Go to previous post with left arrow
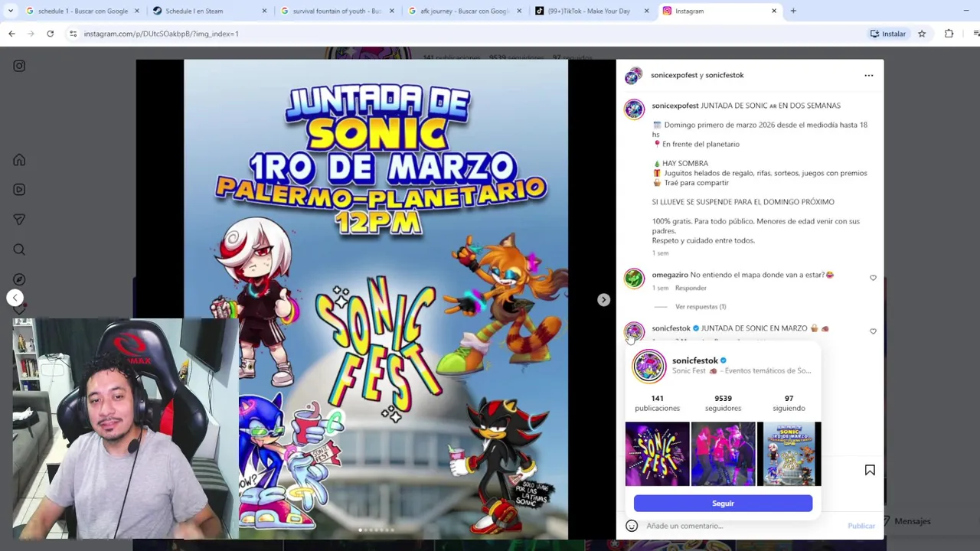980x551 pixels. click(15, 298)
